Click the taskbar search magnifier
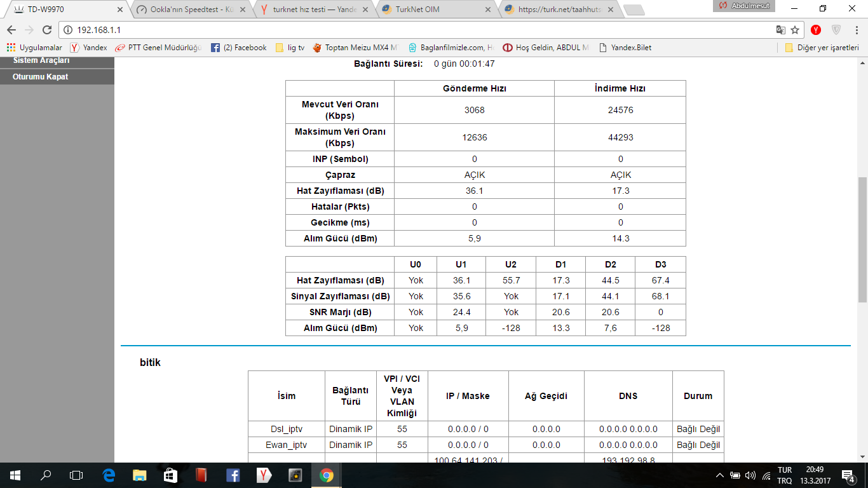This screenshot has width=868, height=488. pyautogui.click(x=46, y=475)
